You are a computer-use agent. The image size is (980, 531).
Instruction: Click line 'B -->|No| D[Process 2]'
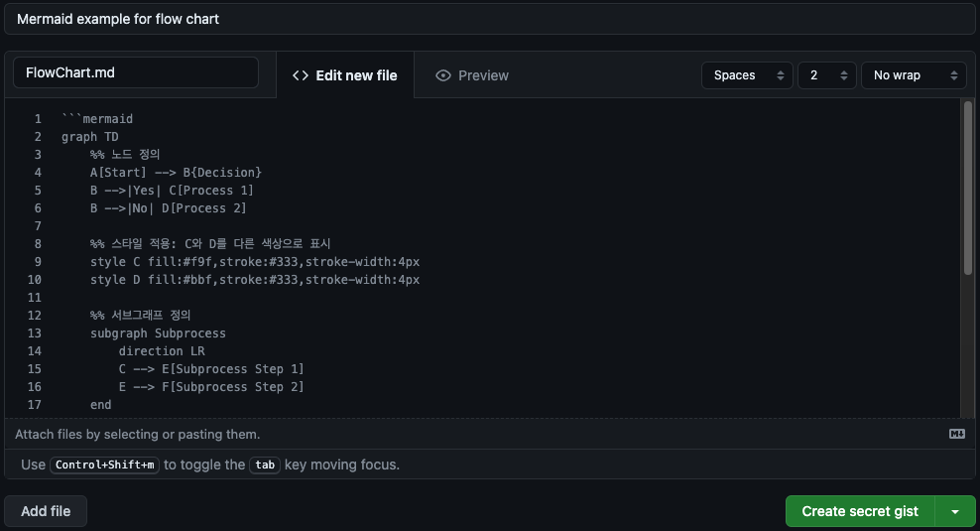(x=168, y=208)
